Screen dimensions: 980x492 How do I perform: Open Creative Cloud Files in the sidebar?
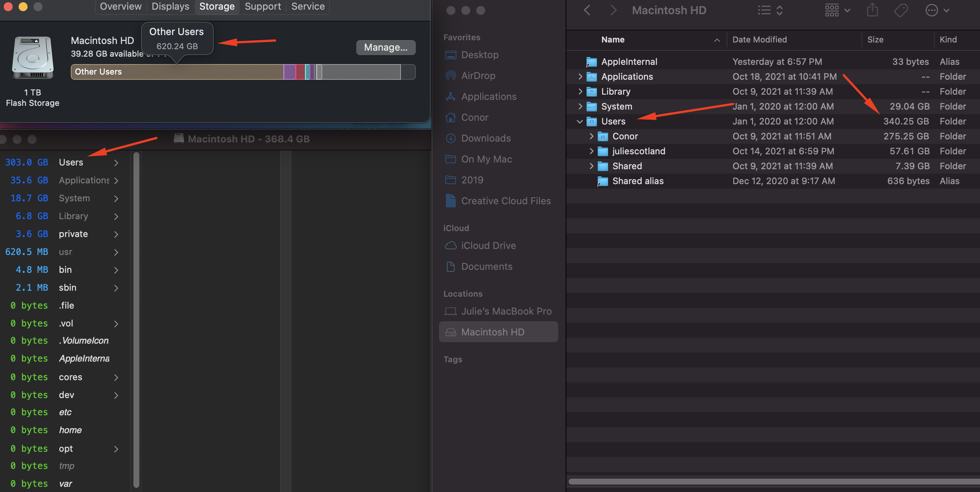pyautogui.click(x=506, y=201)
